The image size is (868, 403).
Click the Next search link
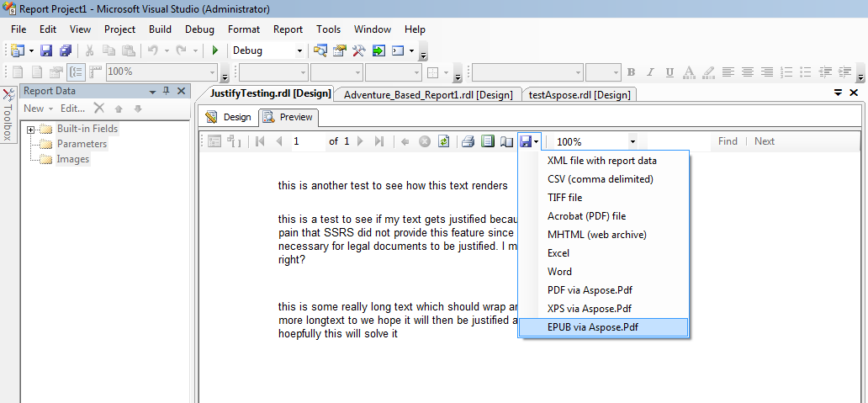point(765,141)
